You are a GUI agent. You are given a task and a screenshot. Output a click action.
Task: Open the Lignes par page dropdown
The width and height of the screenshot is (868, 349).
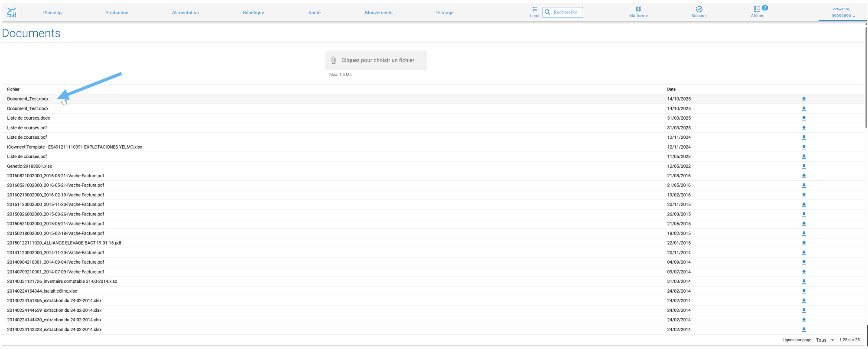[x=825, y=340]
